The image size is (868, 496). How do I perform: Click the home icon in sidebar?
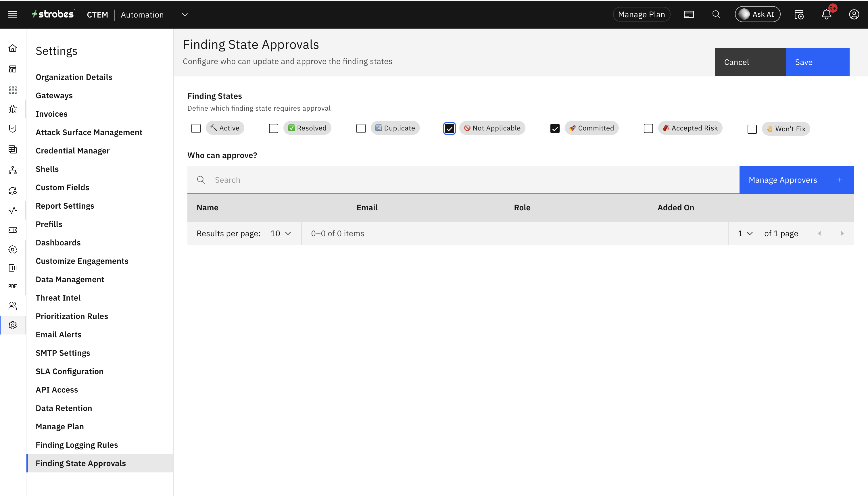13,48
